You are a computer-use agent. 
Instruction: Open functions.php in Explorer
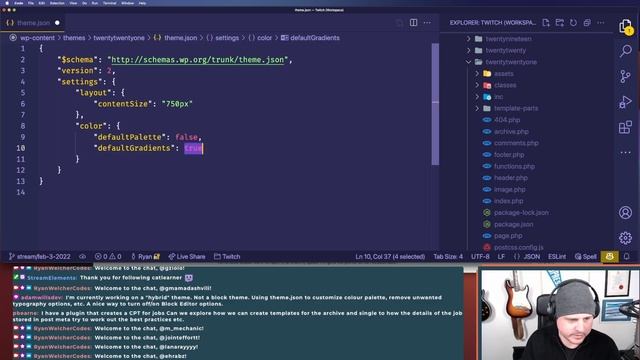tap(514, 167)
